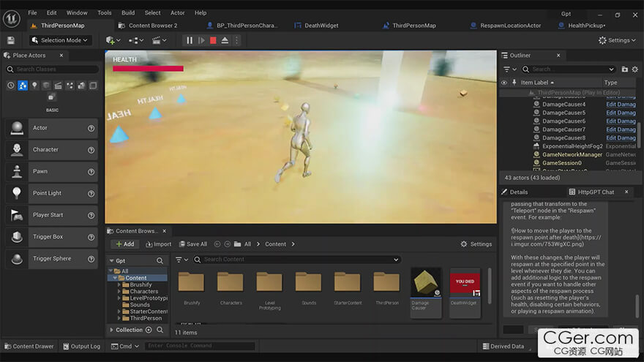The width and height of the screenshot is (644, 362).
Task: Select the Lights category bulb icon
Action: point(34,86)
